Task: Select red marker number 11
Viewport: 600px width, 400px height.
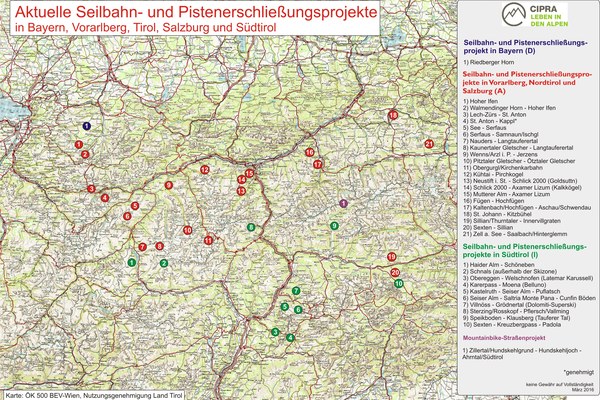Action: click(208, 240)
